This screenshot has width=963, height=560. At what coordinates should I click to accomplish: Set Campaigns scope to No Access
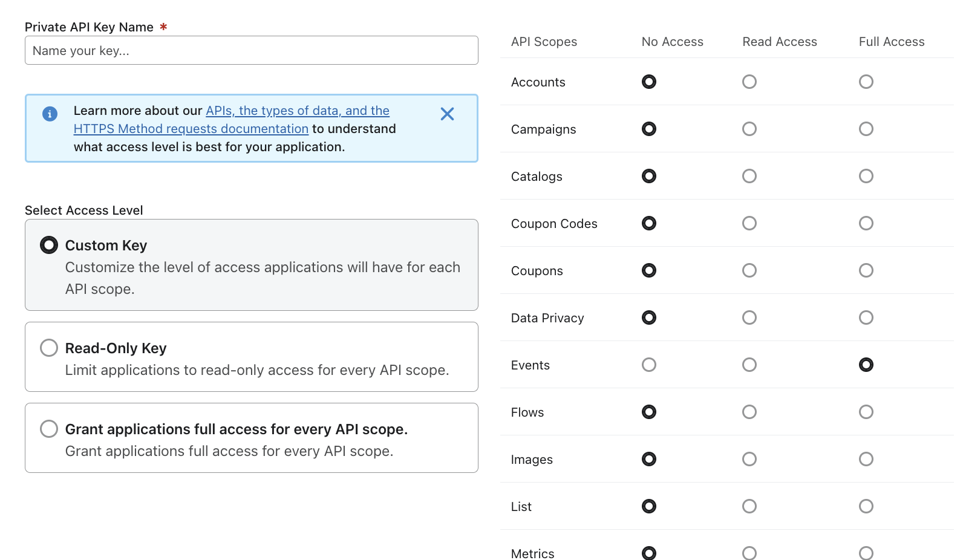pyautogui.click(x=649, y=129)
